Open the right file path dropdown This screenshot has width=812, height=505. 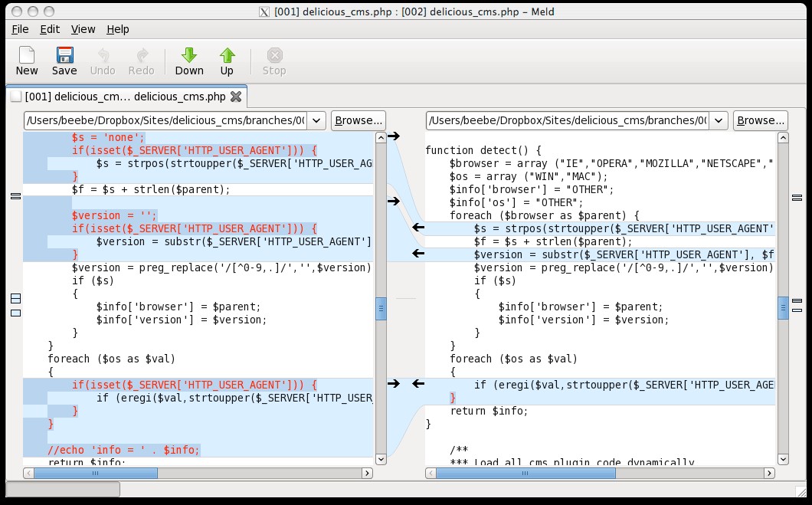[719, 120]
